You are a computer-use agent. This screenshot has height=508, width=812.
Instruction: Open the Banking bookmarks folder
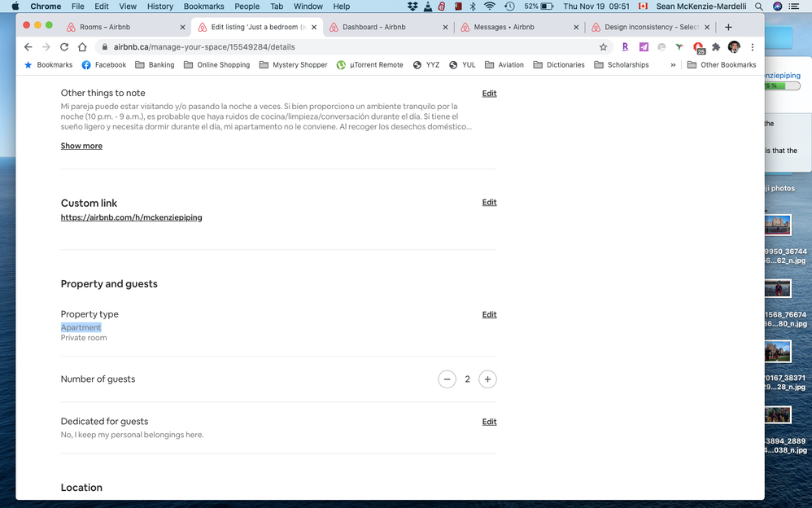pyautogui.click(x=155, y=65)
